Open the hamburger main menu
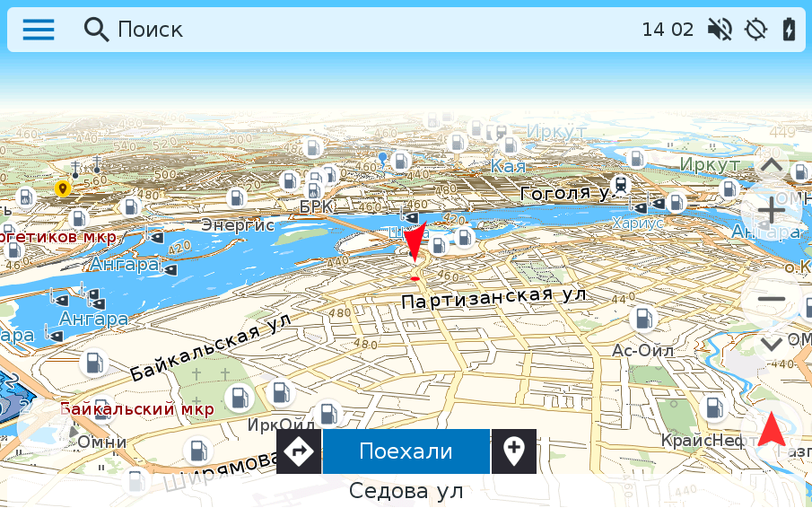The image size is (812, 508). click(39, 30)
